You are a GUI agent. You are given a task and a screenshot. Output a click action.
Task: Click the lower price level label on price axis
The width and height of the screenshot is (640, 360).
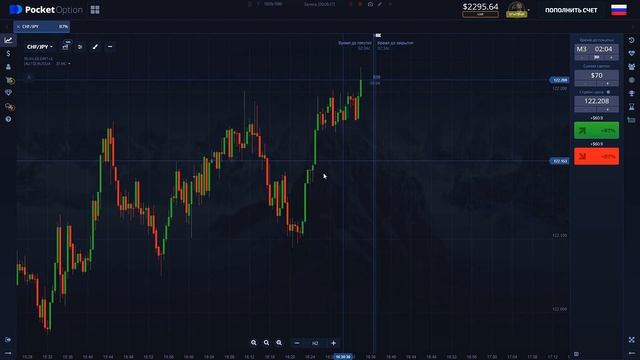[559, 161]
